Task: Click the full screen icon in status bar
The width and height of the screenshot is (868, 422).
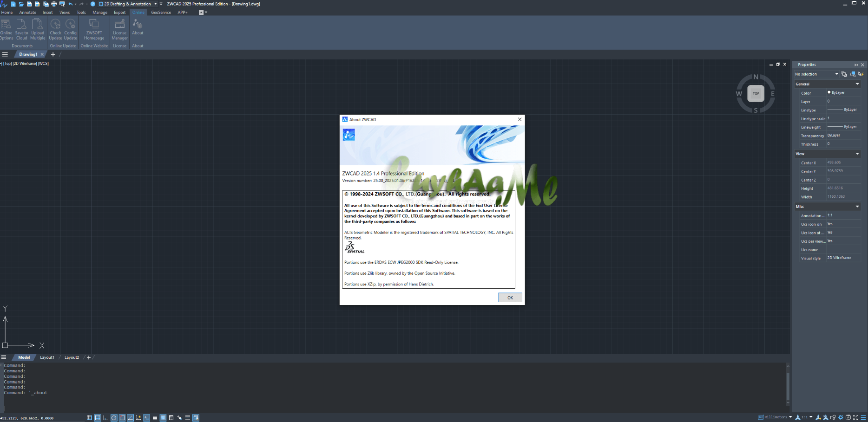Action: coord(855,417)
